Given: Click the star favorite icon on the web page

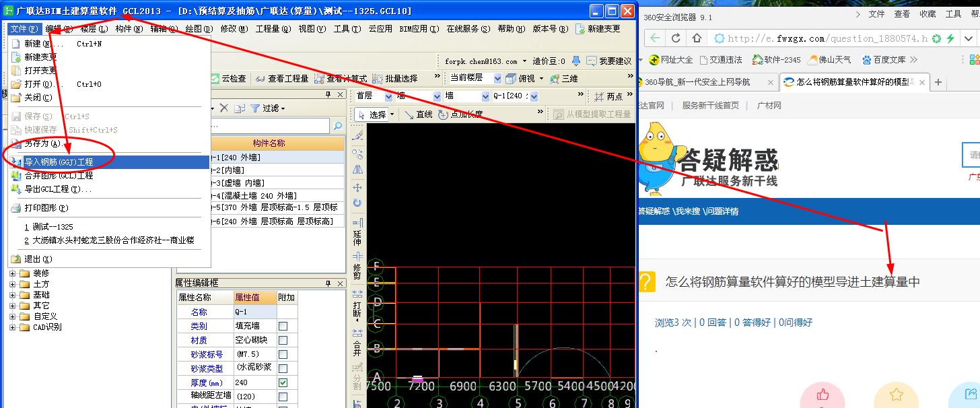Looking at the screenshot, I should pos(896,394).
